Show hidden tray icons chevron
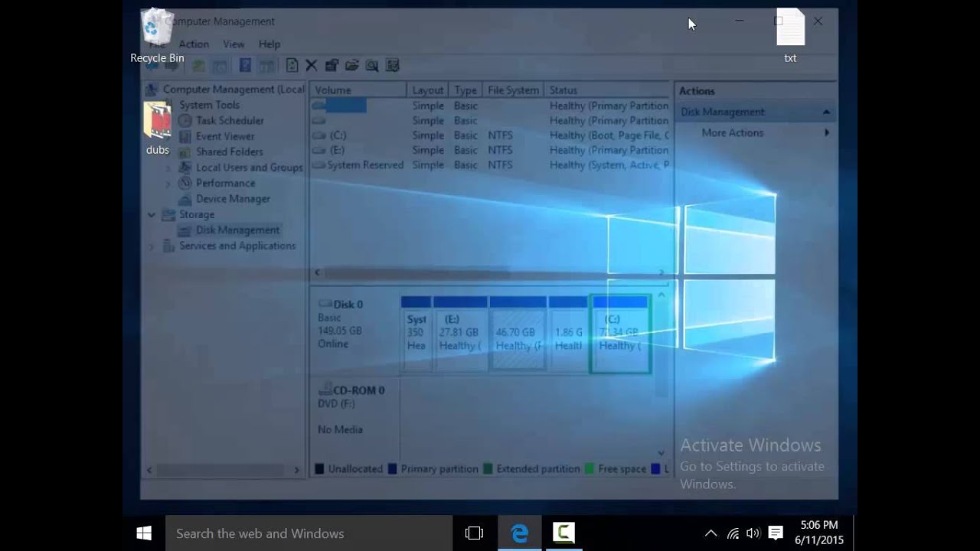The width and height of the screenshot is (980, 551). point(710,533)
